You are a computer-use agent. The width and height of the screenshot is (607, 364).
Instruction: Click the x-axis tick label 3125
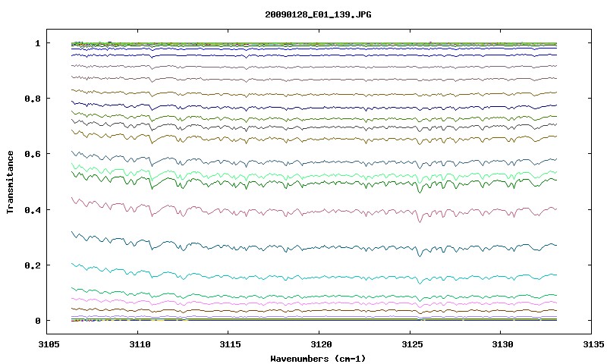[x=412, y=344]
